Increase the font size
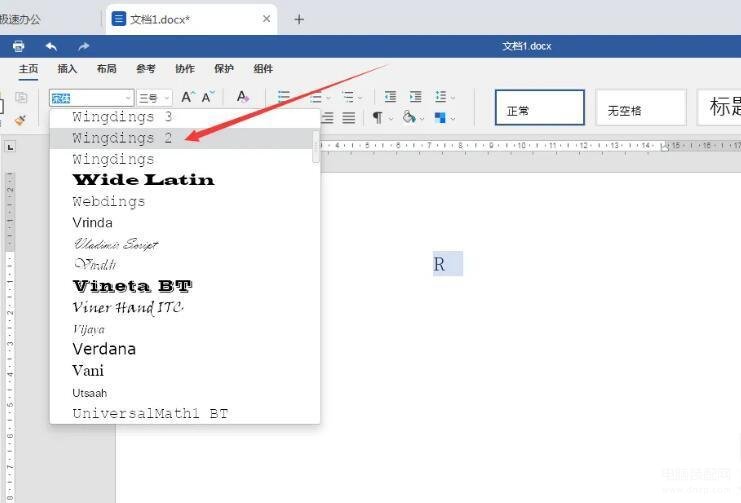This screenshot has height=503, width=741. pos(188,97)
